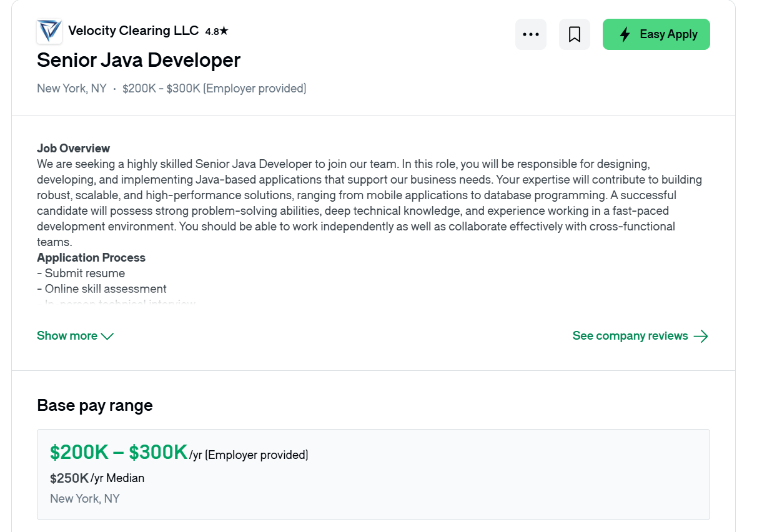
Task: Click the star next to 4.8 rating
Action: tap(224, 31)
